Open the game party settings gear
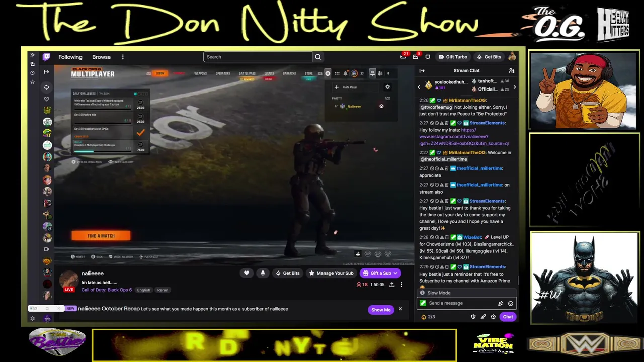Screen dimensions: 644x362 (x=387, y=87)
